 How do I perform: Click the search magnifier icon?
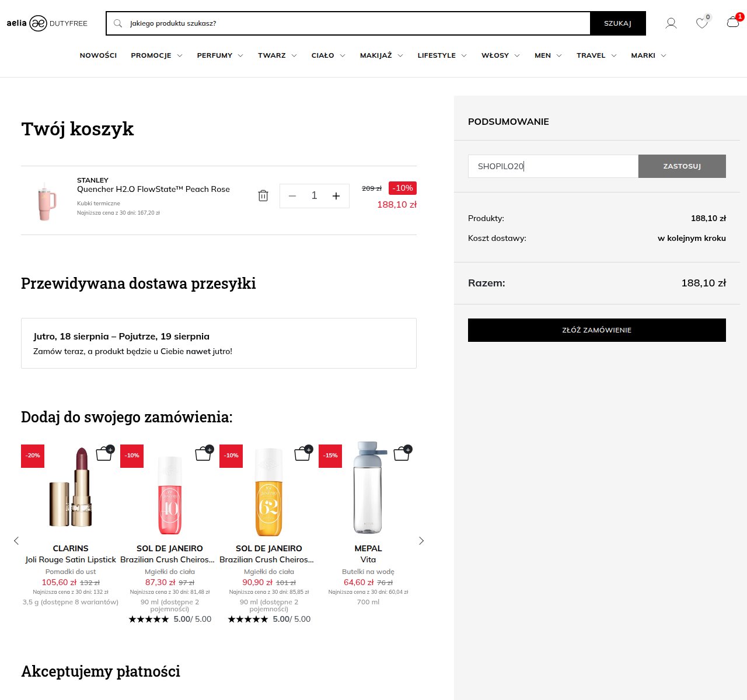tap(118, 23)
